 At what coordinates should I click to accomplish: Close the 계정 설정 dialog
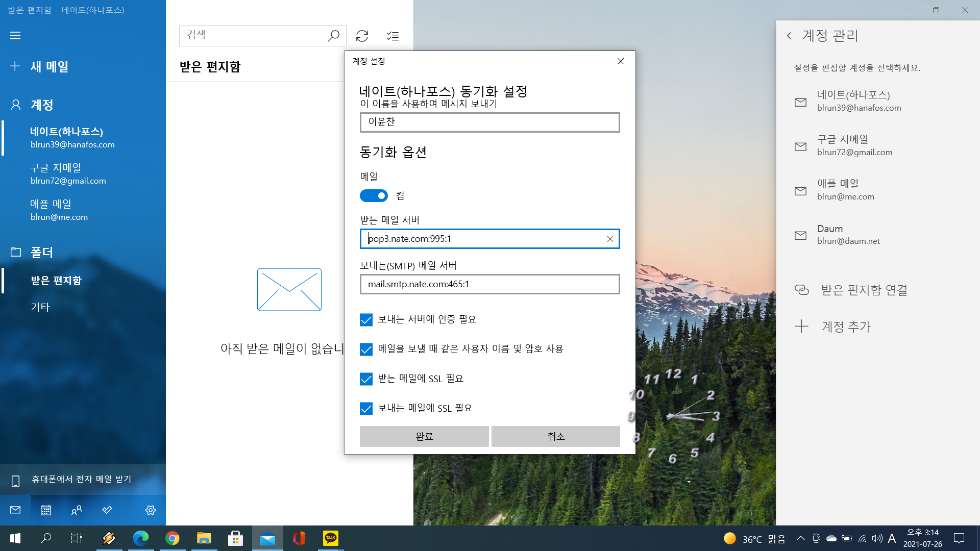[621, 61]
